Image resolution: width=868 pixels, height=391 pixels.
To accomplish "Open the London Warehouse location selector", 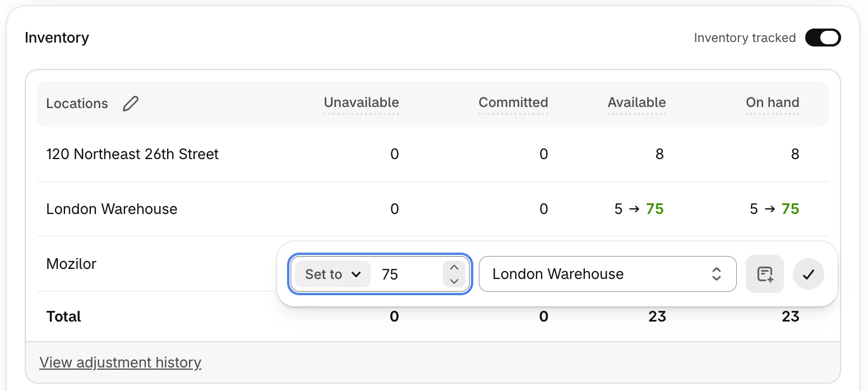I will [607, 274].
